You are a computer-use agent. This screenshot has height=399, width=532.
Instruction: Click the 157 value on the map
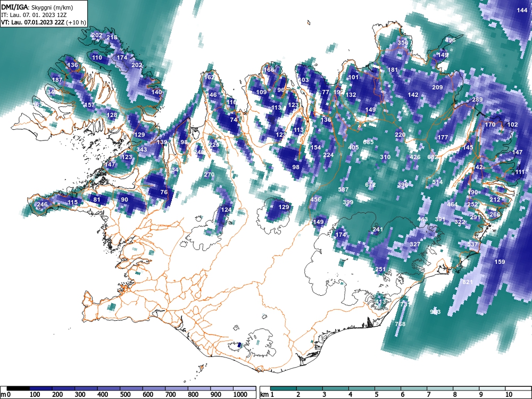pos(89,105)
